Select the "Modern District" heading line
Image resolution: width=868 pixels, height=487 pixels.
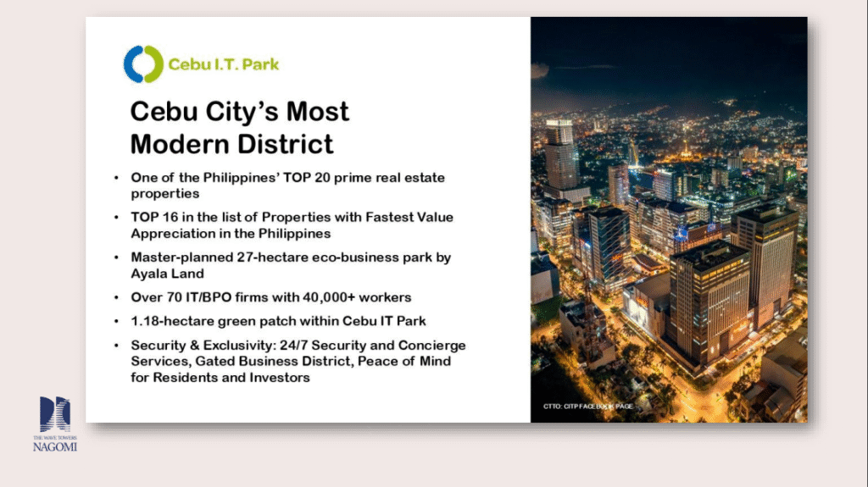231,145
